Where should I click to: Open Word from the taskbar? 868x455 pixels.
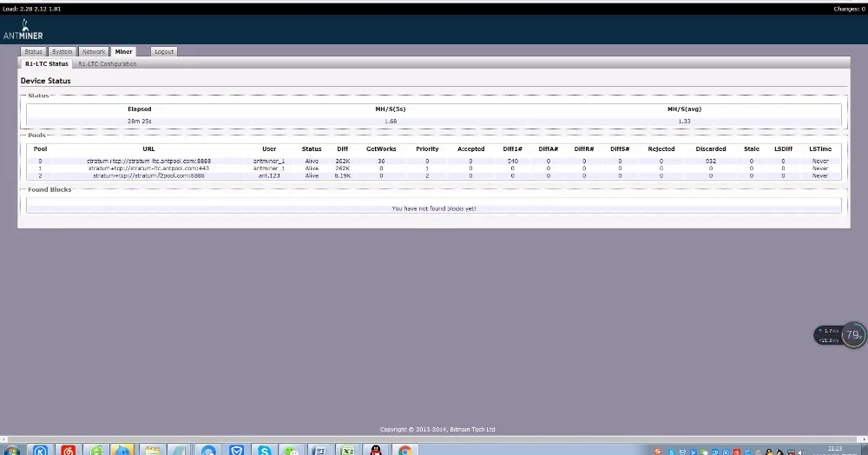coord(319,450)
